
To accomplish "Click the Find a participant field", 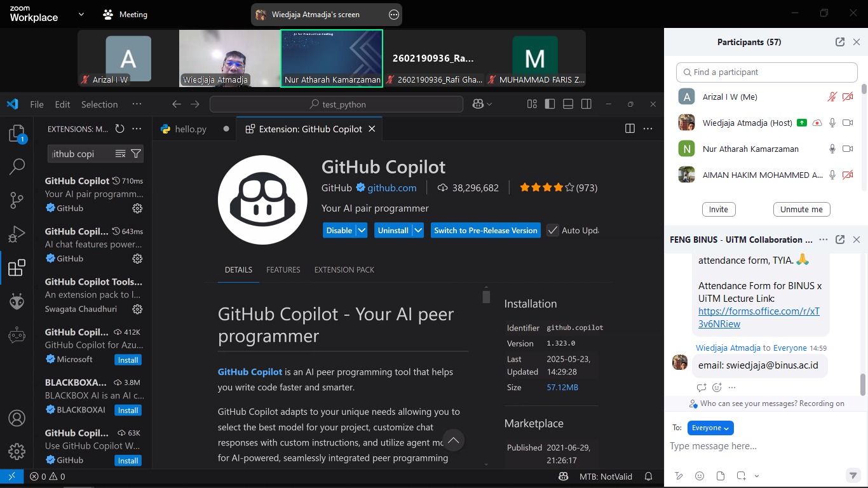I will tap(766, 72).
